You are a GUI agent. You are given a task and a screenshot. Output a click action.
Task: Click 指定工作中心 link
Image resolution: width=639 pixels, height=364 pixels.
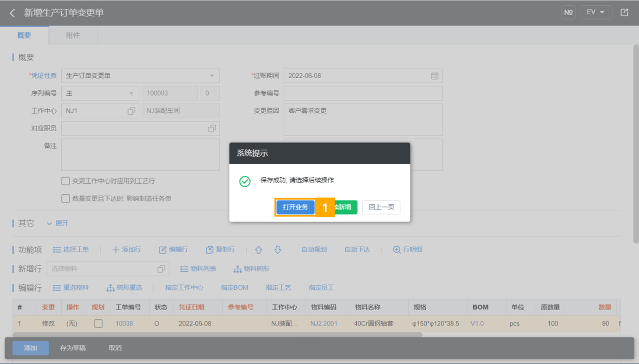(x=184, y=287)
